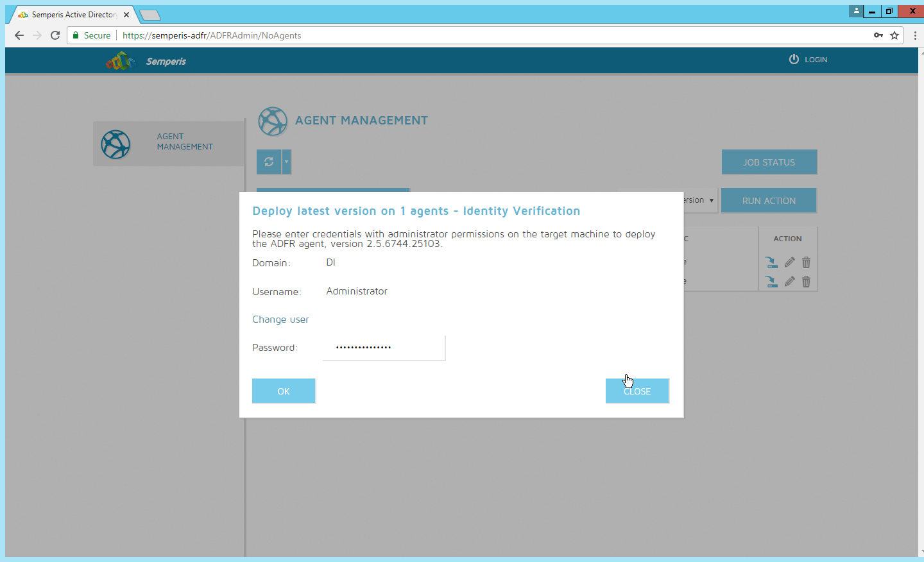Click edit pencil icon in second row
This screenshot has height=562, width=924.
789,282
